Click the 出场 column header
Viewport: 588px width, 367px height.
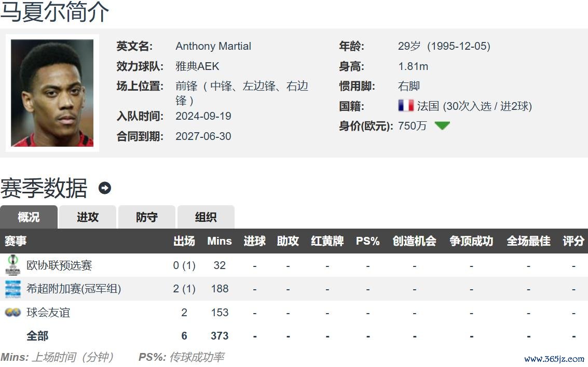pyautogui.click(x=184, y=241)
